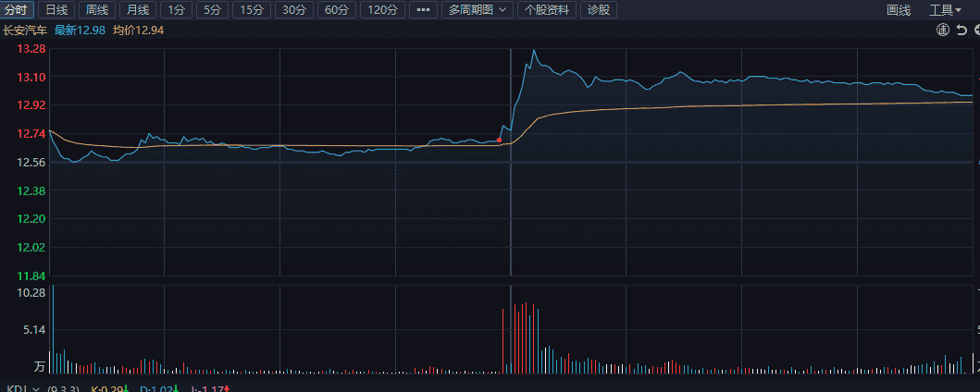980x392 pixels.
Task: Click the partially visible icon beside the undo arrow
Action: coord(977,30)
